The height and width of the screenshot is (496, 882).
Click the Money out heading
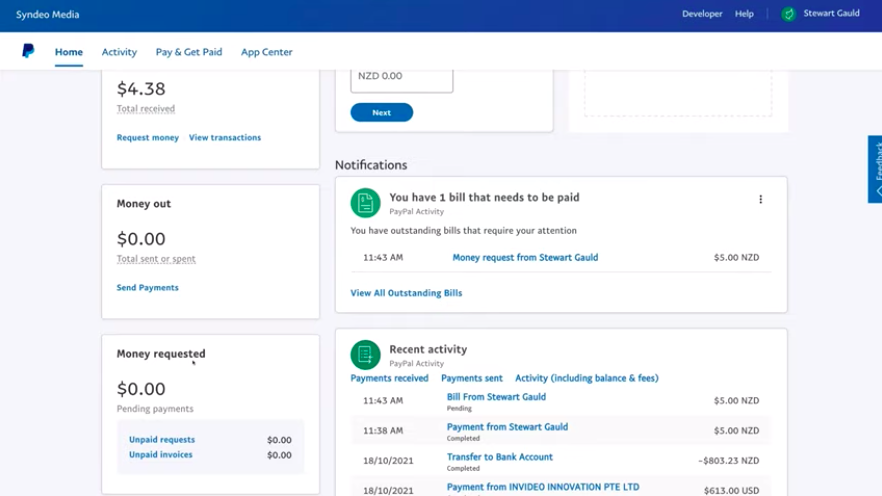[x=143, y=204]
